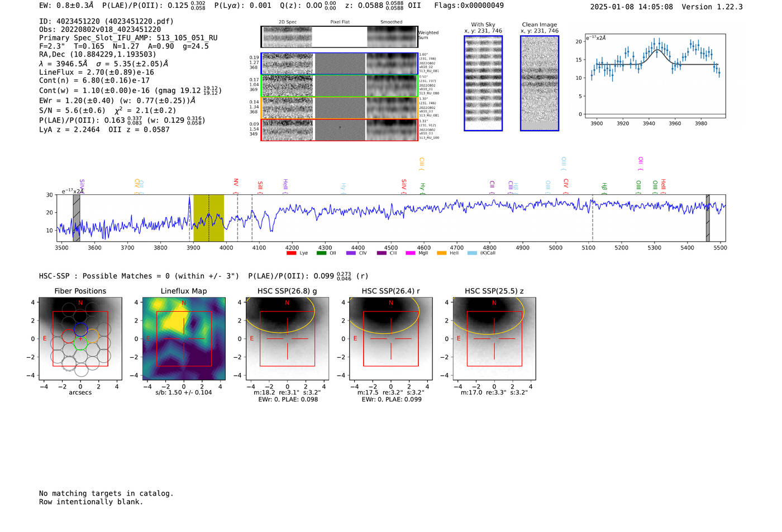Click the 'Primary Spec_Slot_IFU_AMP: 513_105_051_RU' line
Viewport: 782px width, 532px height.
point(128,38)
